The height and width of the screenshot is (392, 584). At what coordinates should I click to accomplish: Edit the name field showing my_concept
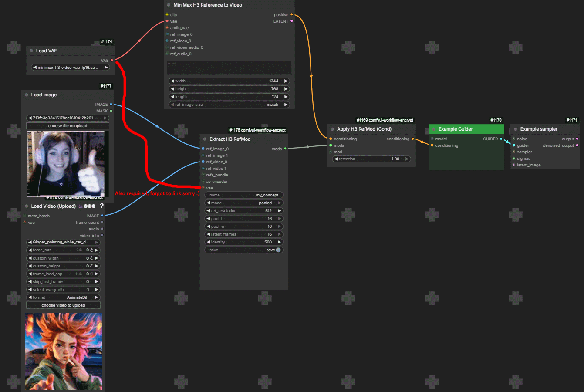(x=244, y=195)
